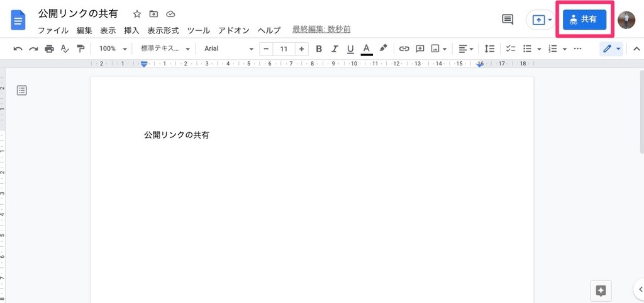Click the body text 公開リンクの共有

pos(177,135)
